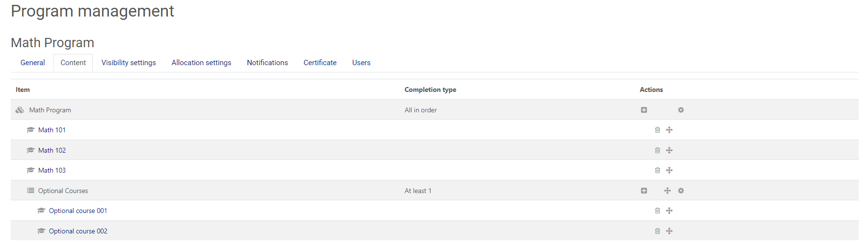Open the Math 101 course link
The height and width of the screenshot is (248, 868).
[x=52, y=130]
